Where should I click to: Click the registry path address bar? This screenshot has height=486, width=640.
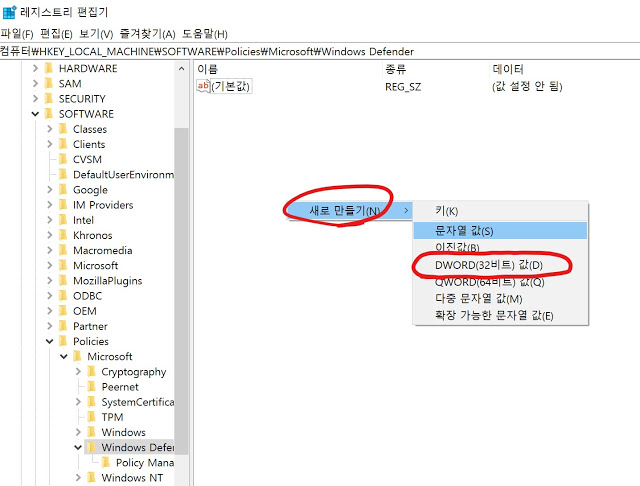(320, 51)
